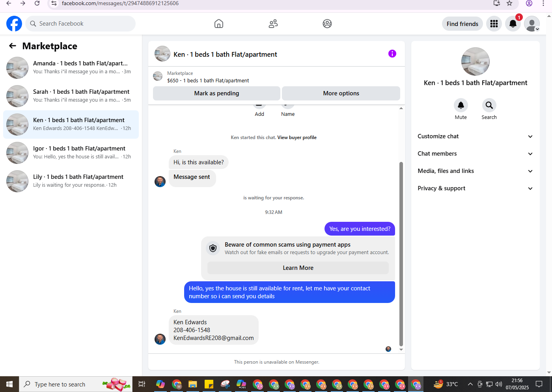This screenshot has height=392, width=552.
Task: Select Ken's apartment conversation in list
Action: [x=71, y=124]
